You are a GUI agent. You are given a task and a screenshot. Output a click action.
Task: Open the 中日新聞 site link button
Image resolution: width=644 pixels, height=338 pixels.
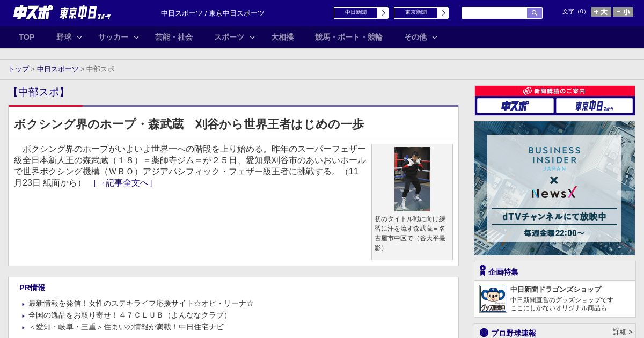361,13
